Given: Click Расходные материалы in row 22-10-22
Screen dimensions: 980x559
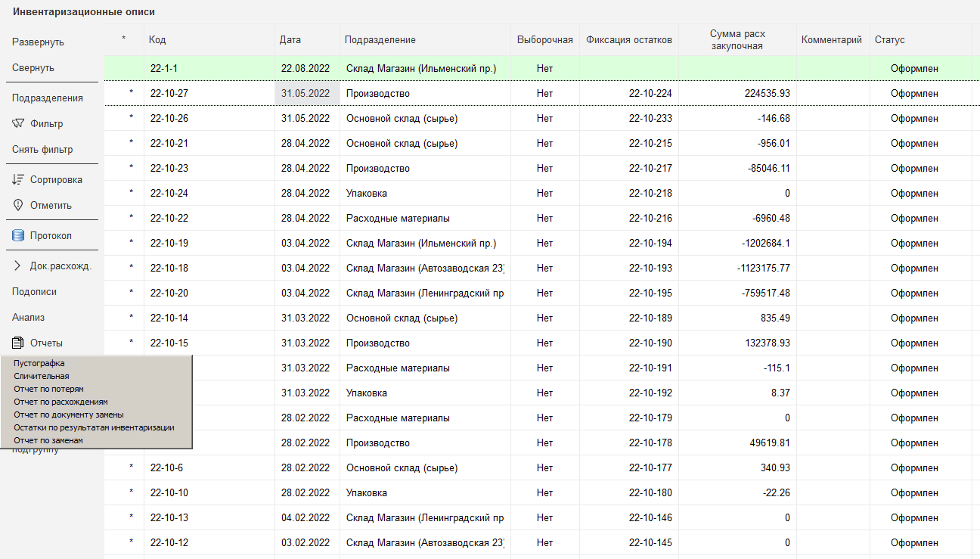Looking at the screenshot, I should coord(398,219).
